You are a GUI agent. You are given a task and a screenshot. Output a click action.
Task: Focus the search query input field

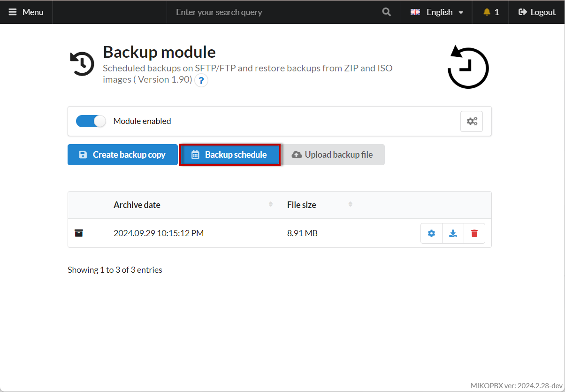(x=272, y=12)
